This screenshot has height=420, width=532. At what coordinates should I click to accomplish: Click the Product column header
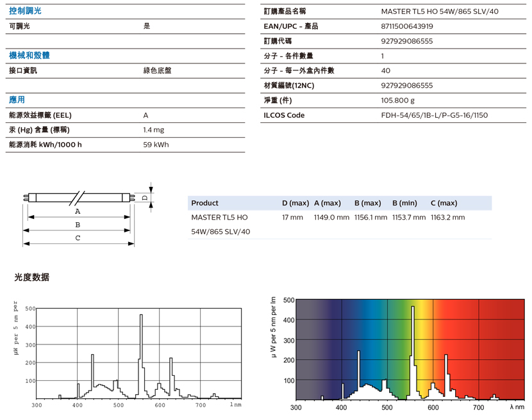click(204, 203)
